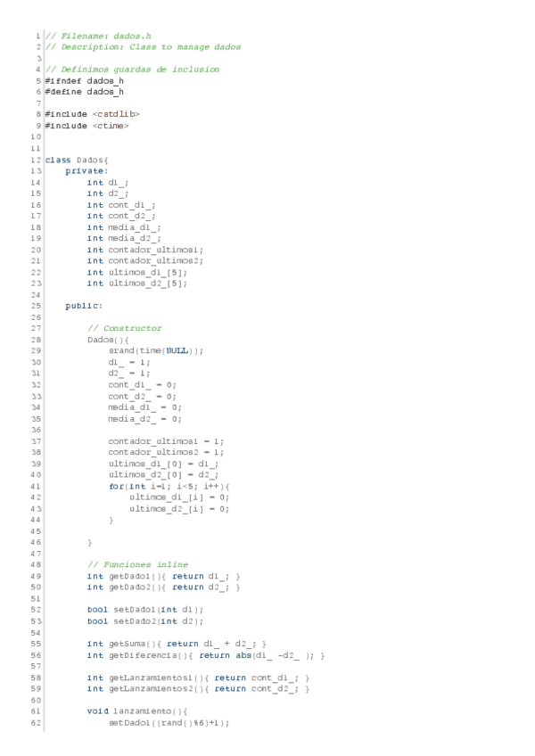Click the 'for(int i=1; i<5; i++){' loop
Image resolution: width=535 pixels, height=756 pixels.
pos(169,487)
